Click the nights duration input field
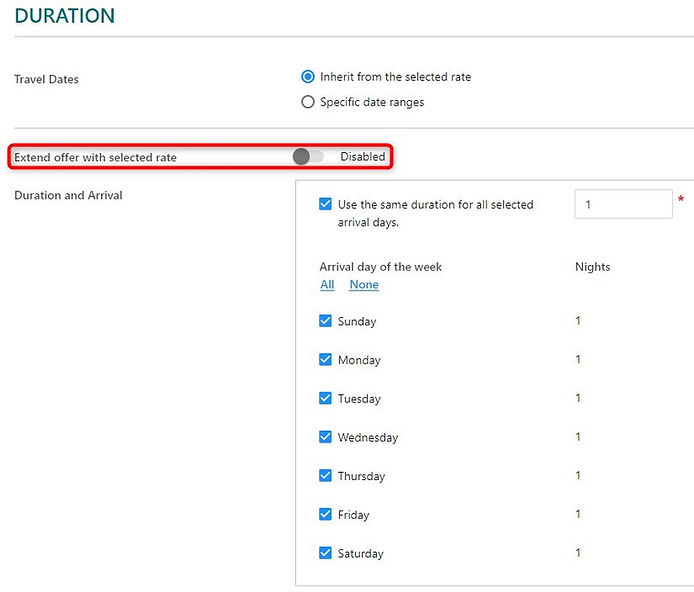The height and width of the screenshot is (592, 694). click(x=623, y=204)
